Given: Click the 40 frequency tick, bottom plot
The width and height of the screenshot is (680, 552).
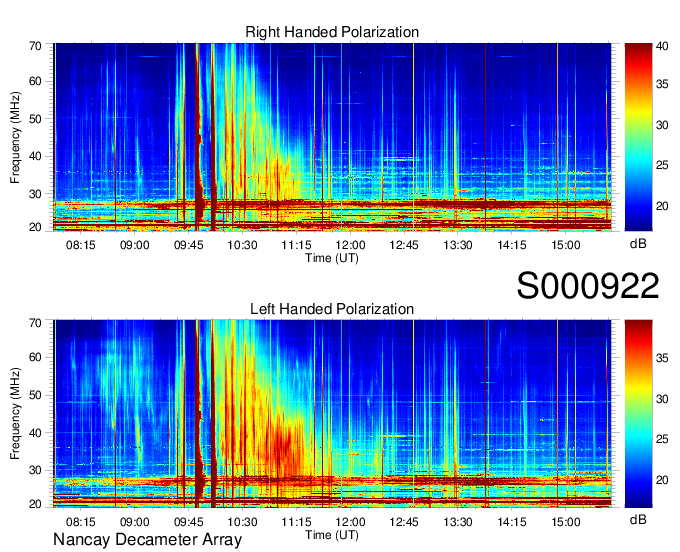Looking at the screenshot, I should coord(35,433).
